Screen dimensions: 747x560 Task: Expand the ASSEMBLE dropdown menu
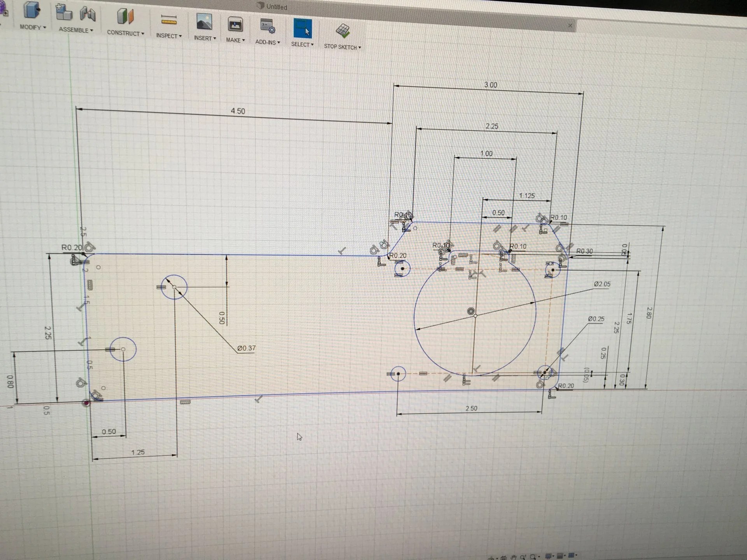point(76,30)
